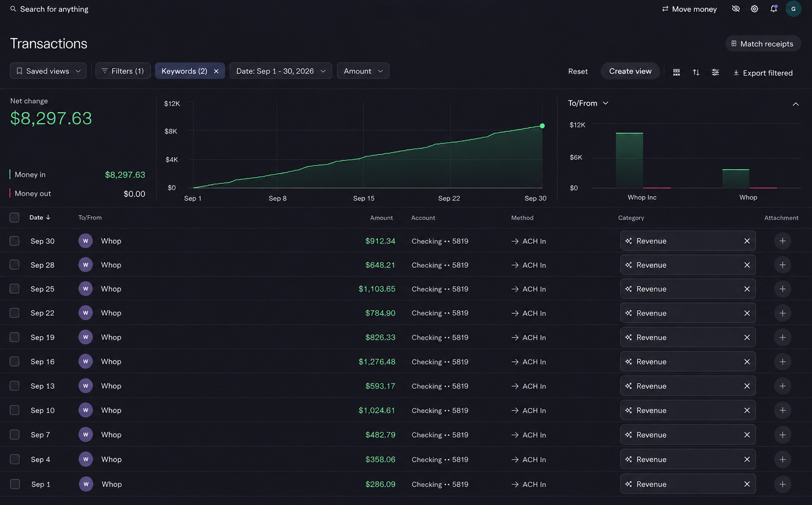Check the Sep 4 transaction checkbox
Screen dimensions: 812x505
15,459
